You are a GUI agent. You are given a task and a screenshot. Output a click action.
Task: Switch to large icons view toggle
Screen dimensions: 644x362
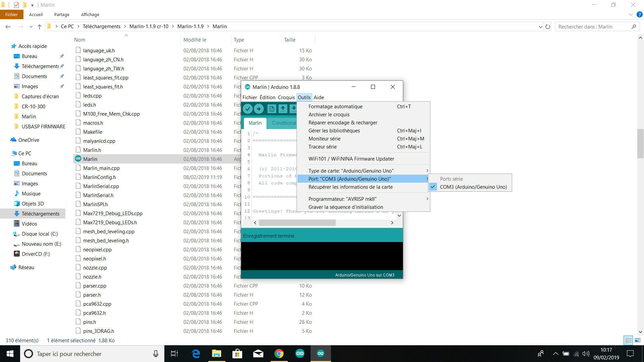[x=638, y=340]
